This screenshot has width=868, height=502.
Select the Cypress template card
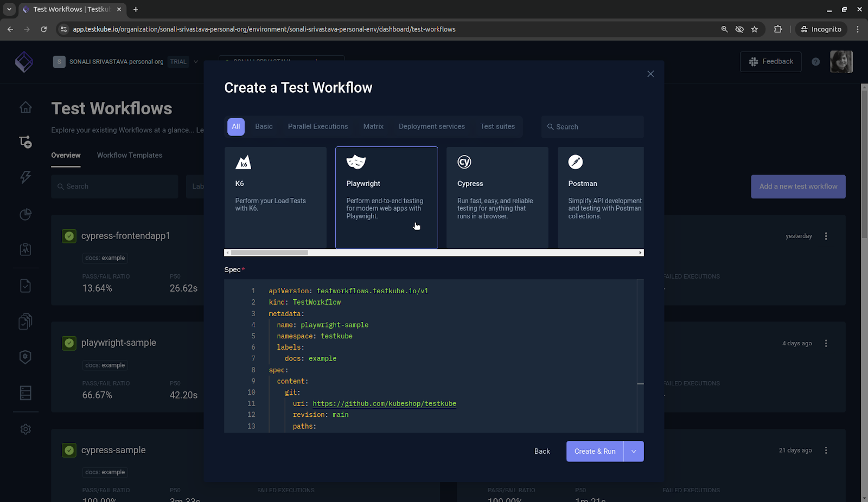[497, 197]
